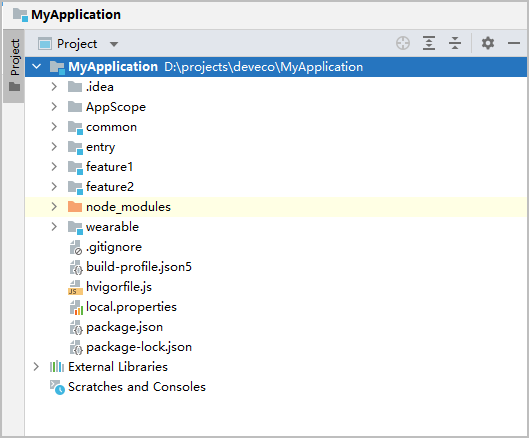529x438 pixels.
Task: Hide the Project panel with minus icon
Action: [513, 43]
